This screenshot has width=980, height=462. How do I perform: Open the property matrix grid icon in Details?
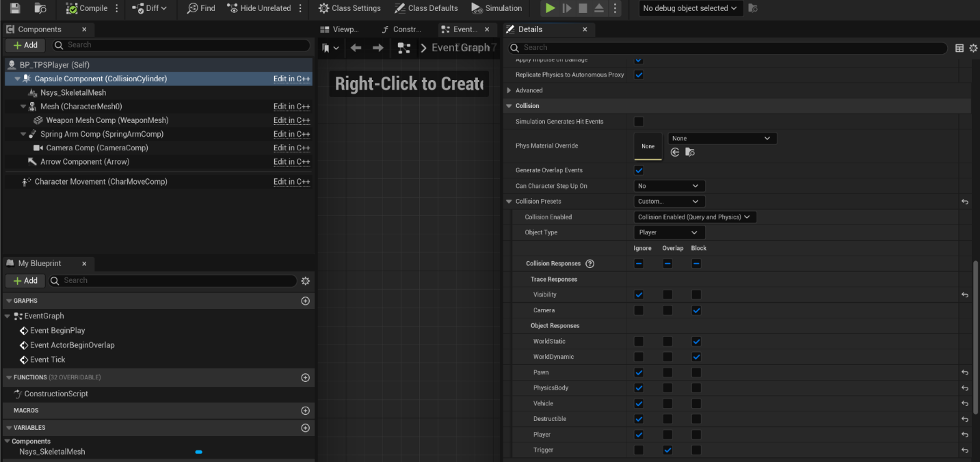coord(959,48)
